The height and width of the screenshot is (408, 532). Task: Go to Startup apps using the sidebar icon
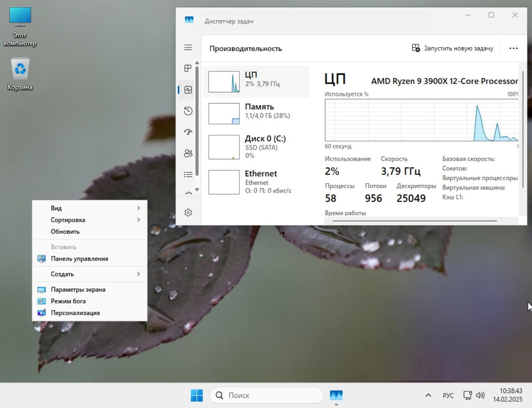click(x=188, y=132)
